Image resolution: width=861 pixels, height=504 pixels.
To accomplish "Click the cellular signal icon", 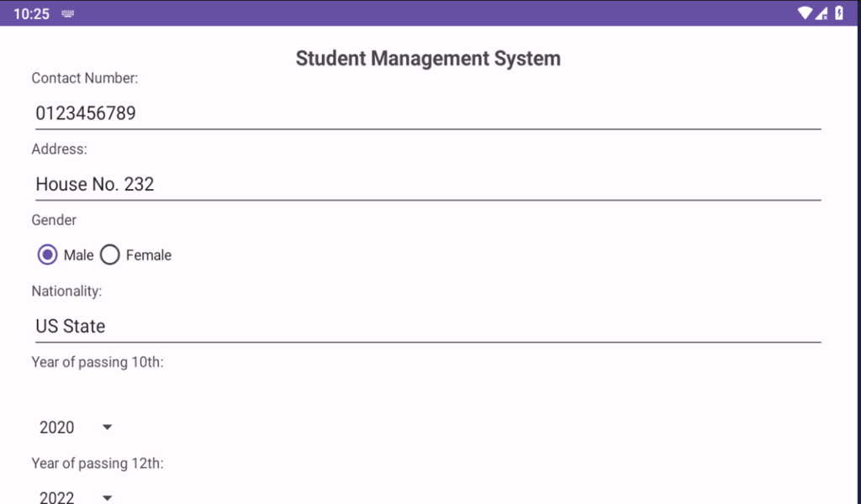I will point(820,13).
